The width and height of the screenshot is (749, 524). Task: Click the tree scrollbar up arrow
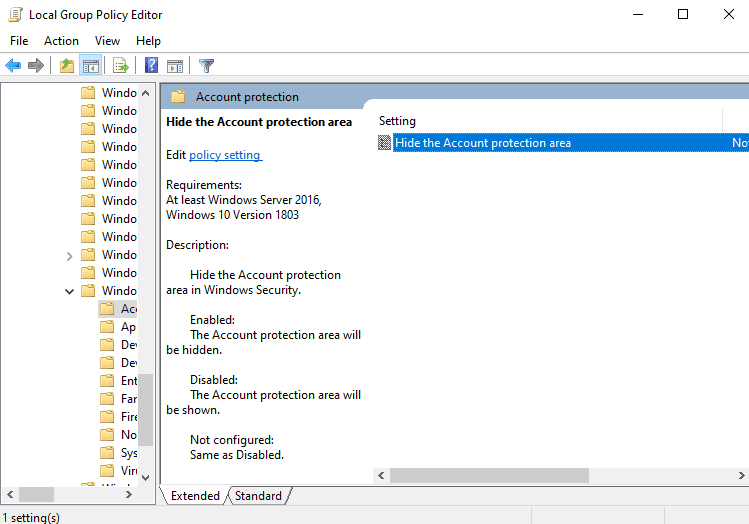click(x=146, y=93)
